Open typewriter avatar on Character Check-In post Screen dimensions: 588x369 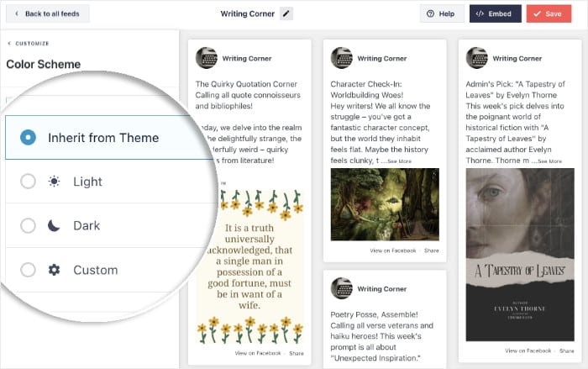click(342, 58)
